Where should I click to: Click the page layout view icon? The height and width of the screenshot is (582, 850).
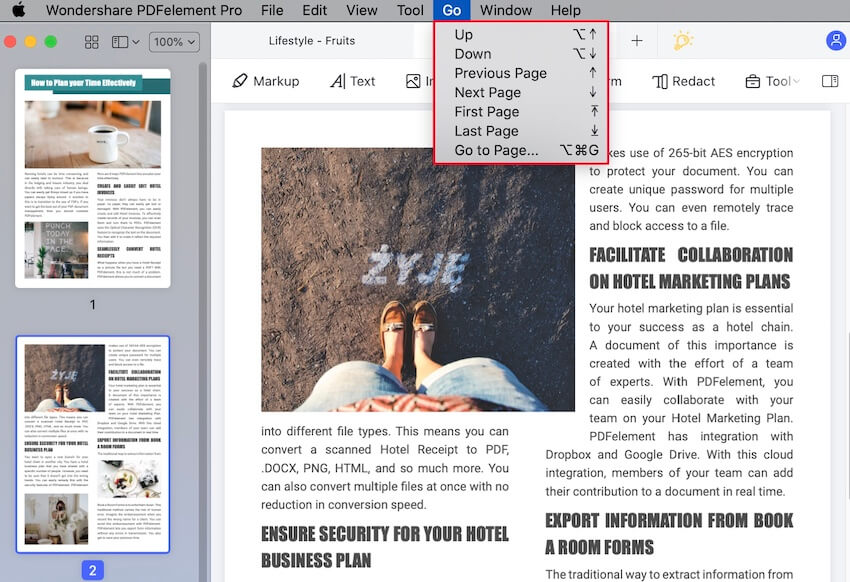point(120,42)
